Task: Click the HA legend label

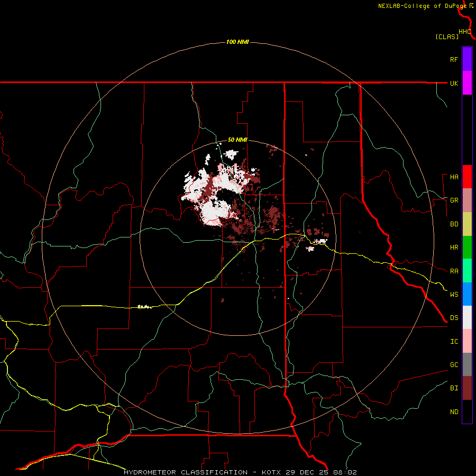Action: coord(454,177)
